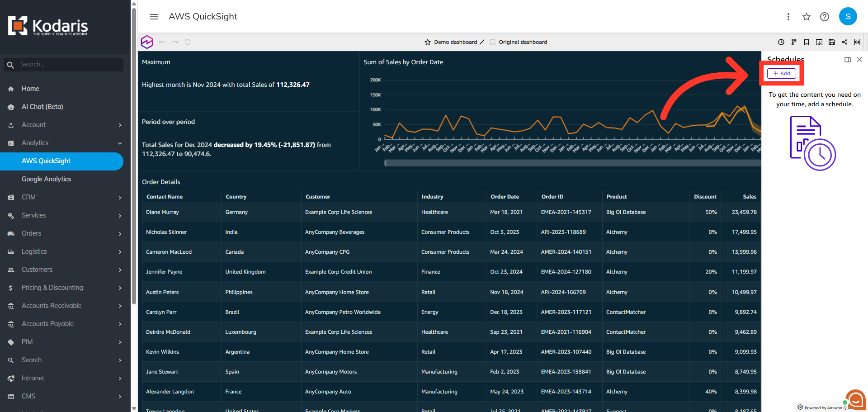Open the Schedules clock icon in the toolbar
The height and width of the screenshot is (412, 868).
tap(781, 42)
